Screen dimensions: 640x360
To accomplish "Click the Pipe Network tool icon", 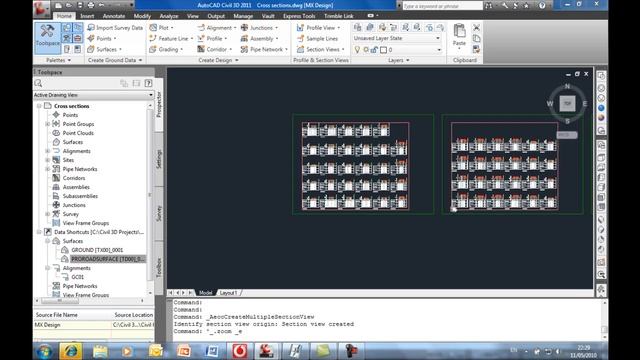I will click(244, 49).
